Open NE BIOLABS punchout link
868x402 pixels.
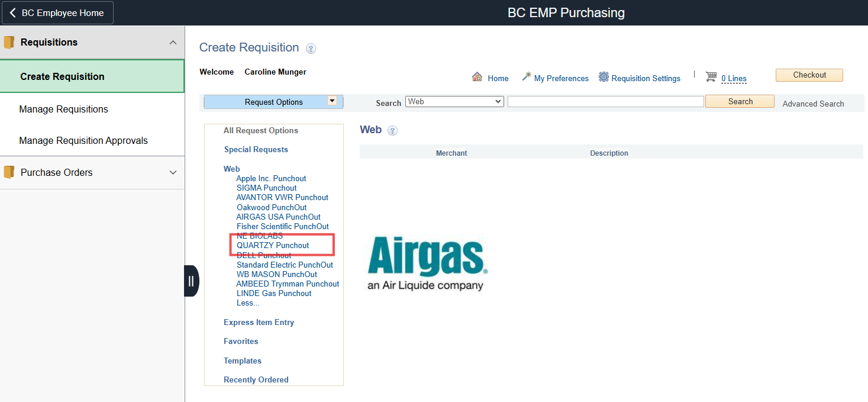[260, 236]
